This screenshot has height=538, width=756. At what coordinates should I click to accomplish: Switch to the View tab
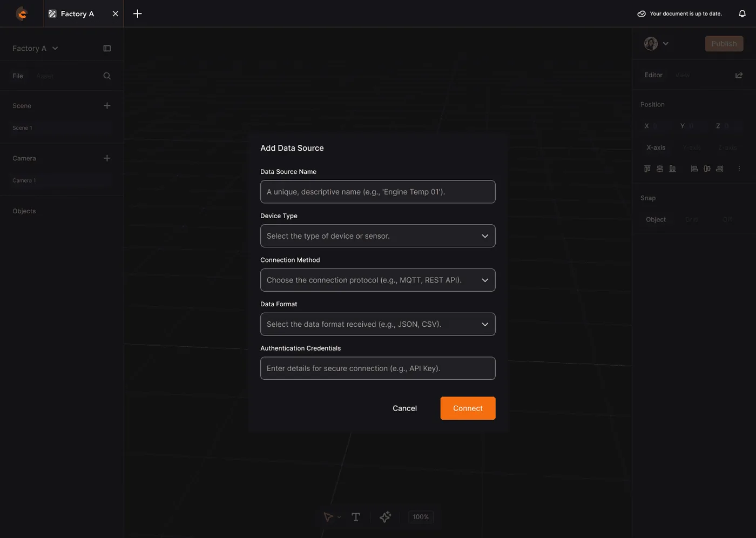pos(683,75)
